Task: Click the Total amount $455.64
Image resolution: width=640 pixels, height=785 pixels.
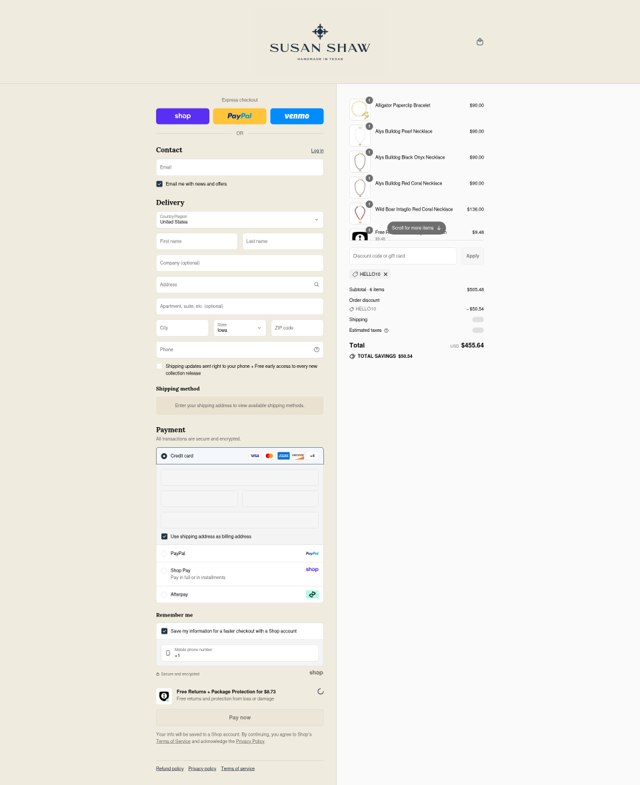Action: pos(472,345)
